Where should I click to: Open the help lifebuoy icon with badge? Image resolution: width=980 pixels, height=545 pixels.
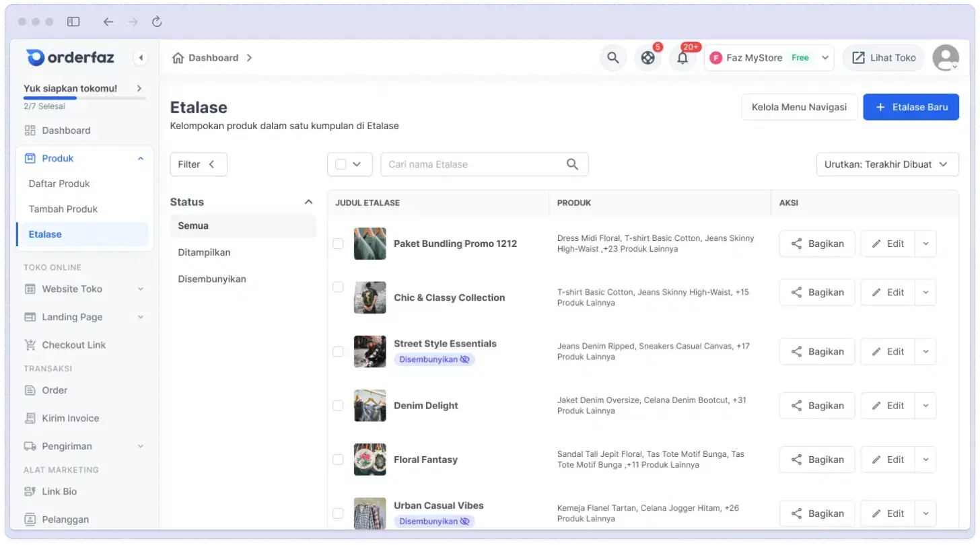point(647,58)
